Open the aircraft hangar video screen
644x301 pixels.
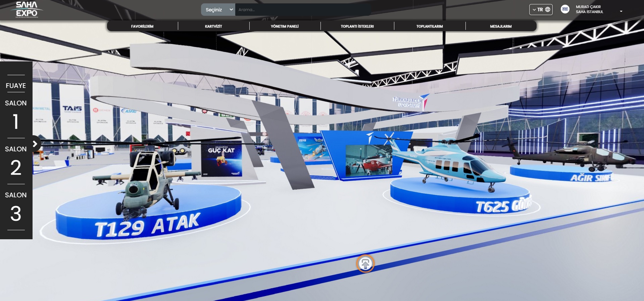click(x=368, y=160)
